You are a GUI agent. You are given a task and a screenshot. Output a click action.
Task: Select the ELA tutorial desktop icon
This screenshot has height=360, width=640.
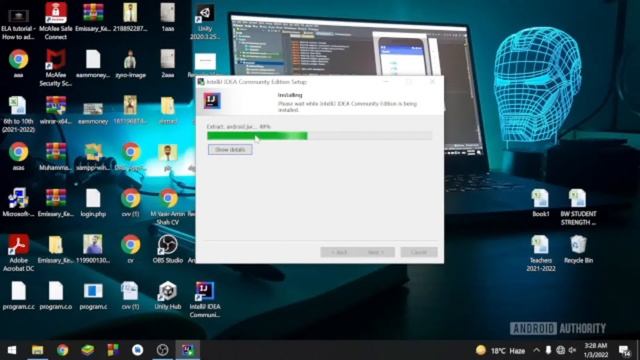point(18,25)
